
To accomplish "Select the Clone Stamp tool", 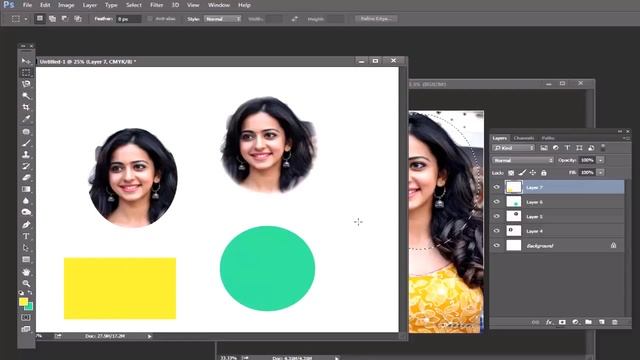I will (26, 154).
